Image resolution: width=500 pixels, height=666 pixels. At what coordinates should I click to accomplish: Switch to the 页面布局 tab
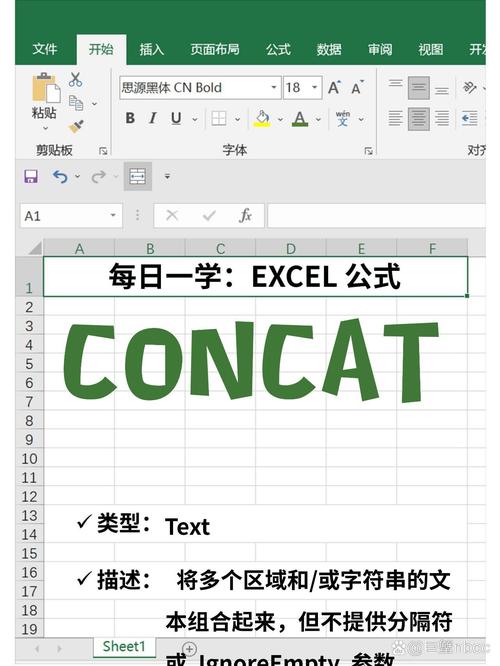tap(215, 49)
